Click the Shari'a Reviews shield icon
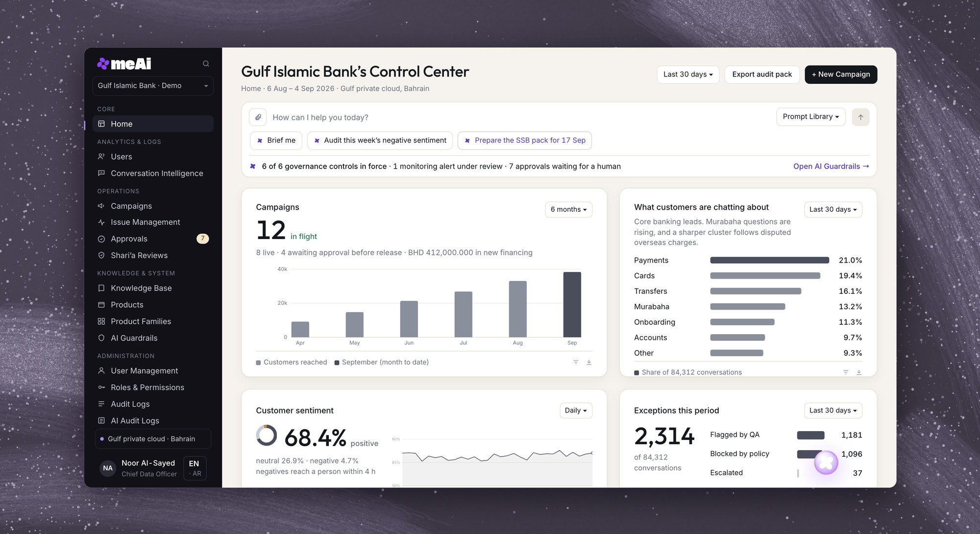This screenshot has height=534, width=980. [101, 255]
